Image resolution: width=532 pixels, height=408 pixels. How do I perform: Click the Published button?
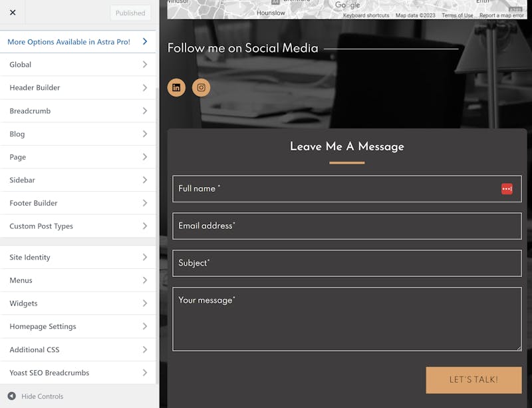coord(130,13)
